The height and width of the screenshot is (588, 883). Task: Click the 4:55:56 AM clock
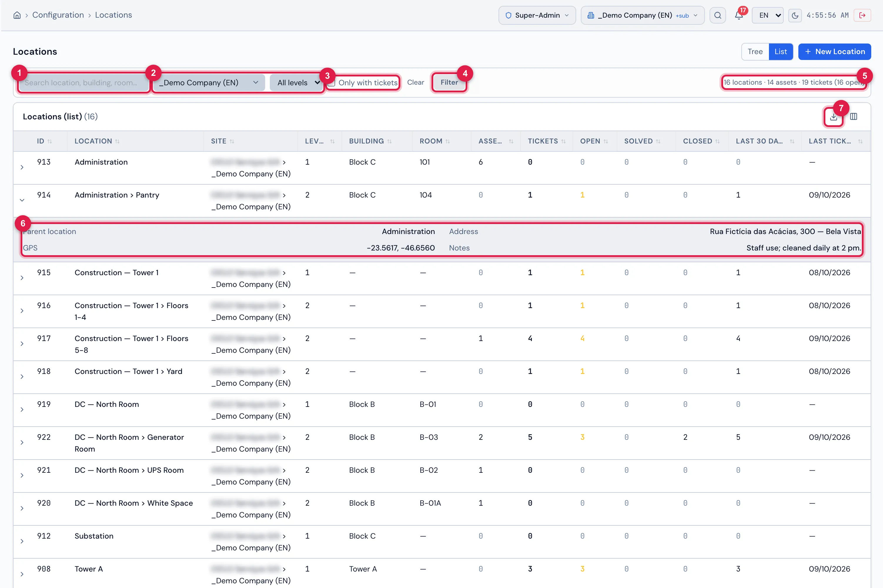click(827, 15)
